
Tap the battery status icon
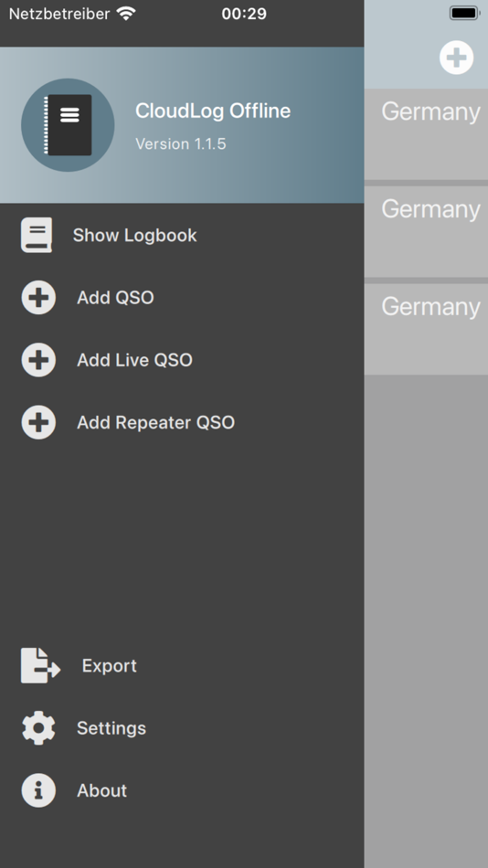point(464,13)
